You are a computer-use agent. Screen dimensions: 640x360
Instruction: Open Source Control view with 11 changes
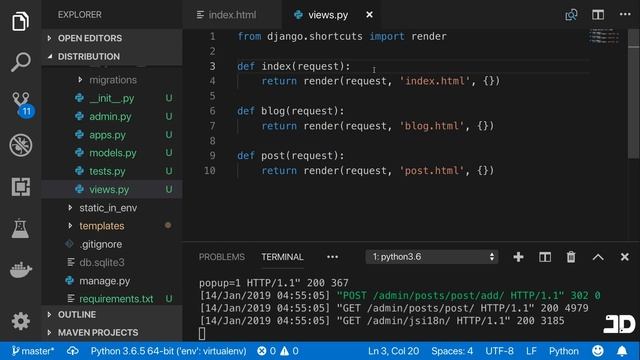coord(22,104)
